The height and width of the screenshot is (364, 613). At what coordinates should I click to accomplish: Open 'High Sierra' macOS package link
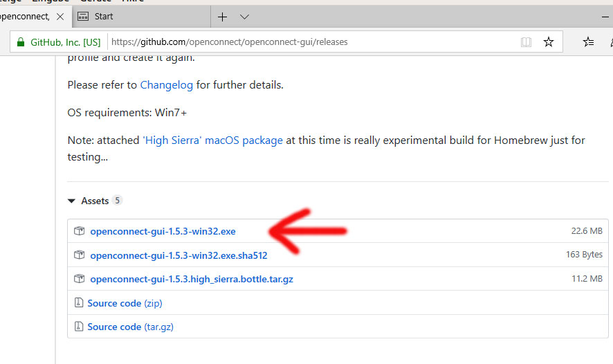point(212,140)
